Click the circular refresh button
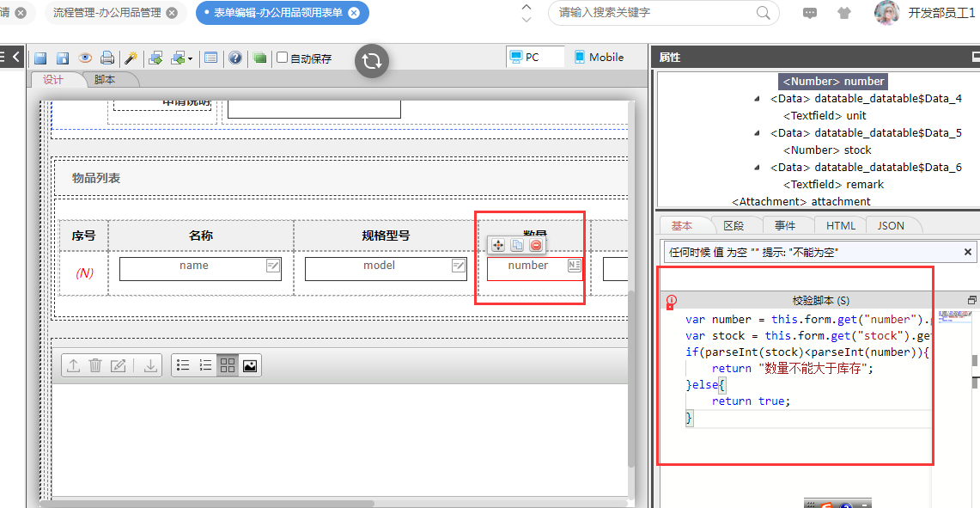 coord(372,61)
